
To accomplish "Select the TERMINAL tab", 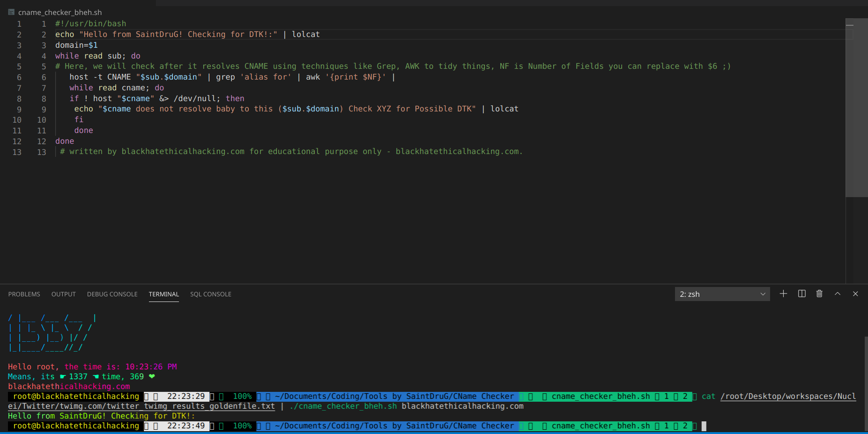I will (x=164, y=294).
